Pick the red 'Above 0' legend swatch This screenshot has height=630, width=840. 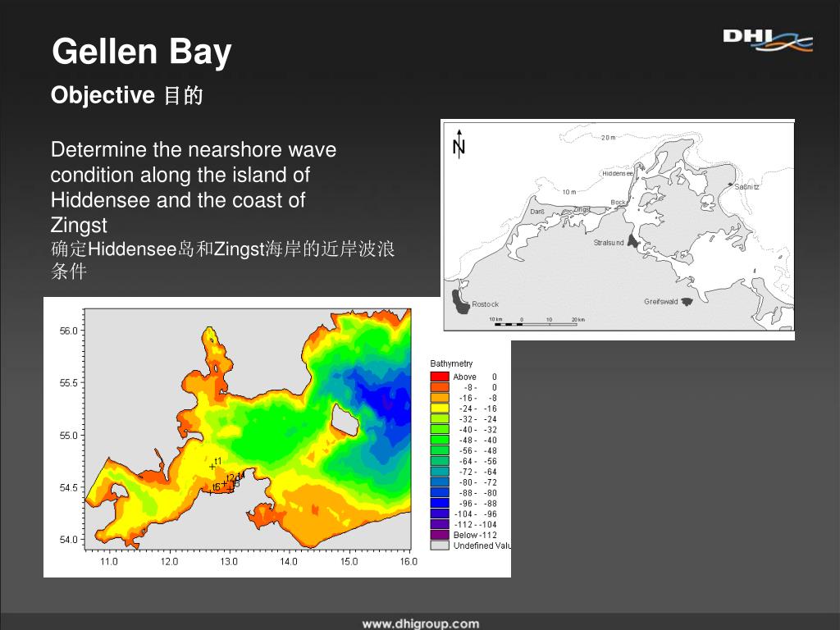440,377
